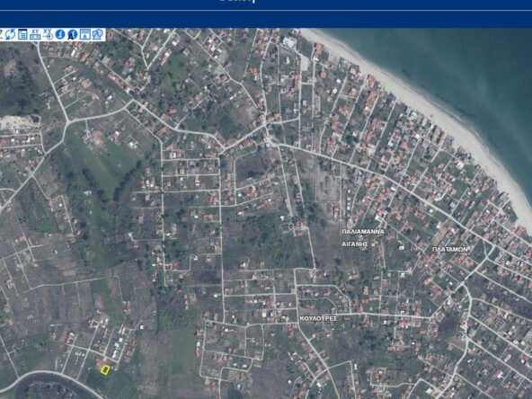Image resolution: width=532 pixels, height=399 pixels.
Task: Click the white toolbar strip background
Action: click(53, 34)
